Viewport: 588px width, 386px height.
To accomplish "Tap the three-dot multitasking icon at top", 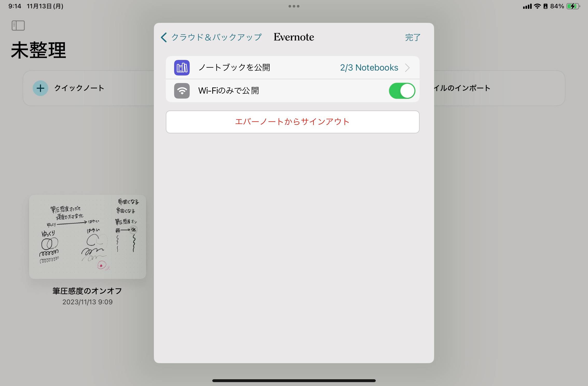I will pos(294,6).
